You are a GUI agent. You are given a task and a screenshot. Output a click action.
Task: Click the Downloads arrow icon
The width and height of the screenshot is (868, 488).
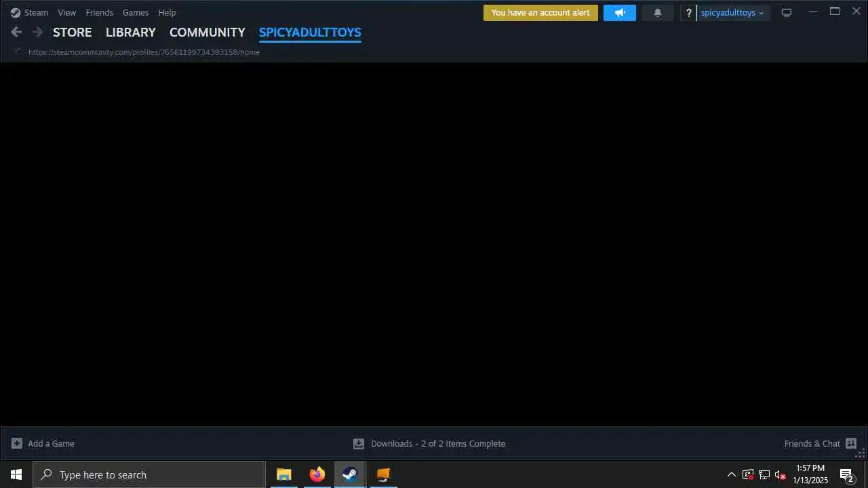click(359, 444)
